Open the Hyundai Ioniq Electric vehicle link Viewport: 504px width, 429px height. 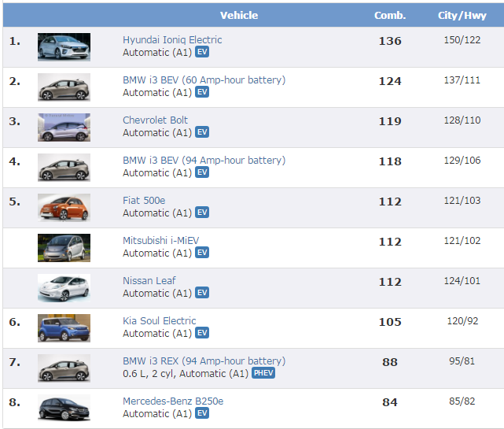(x=172, y=40)
